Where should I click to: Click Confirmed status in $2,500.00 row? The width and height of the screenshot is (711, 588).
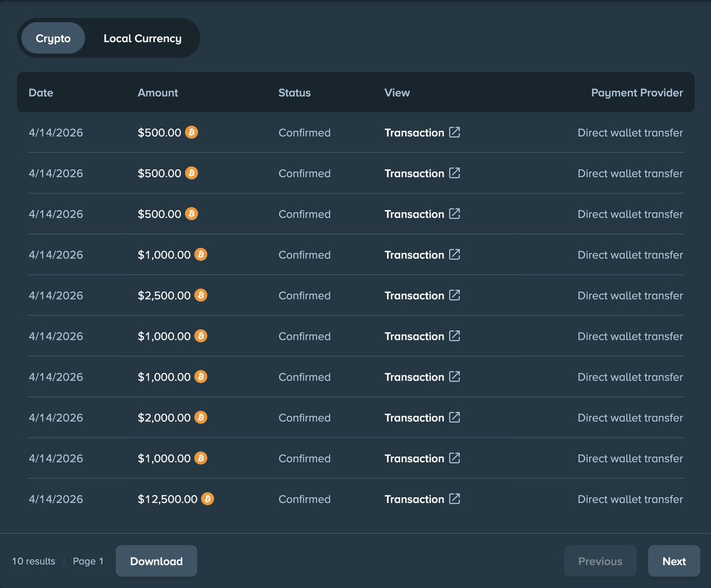[305, 295]
